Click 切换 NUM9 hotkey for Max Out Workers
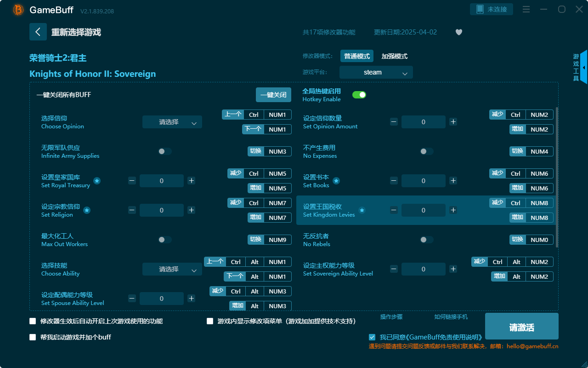The height and width of the screenshot is (368, 588). [270, 240]
